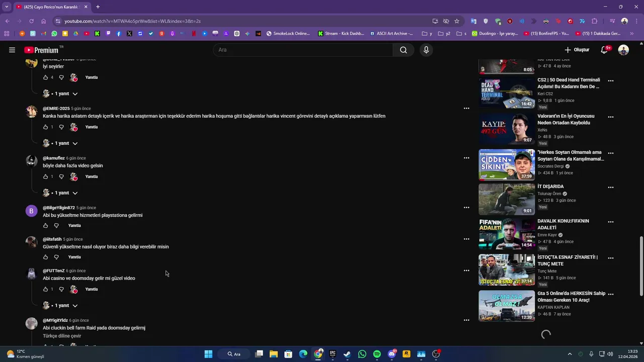Open options menu for BilgeYilgin872 comment
This screenshot has height=362, width=644.
(x=466, y=208)
